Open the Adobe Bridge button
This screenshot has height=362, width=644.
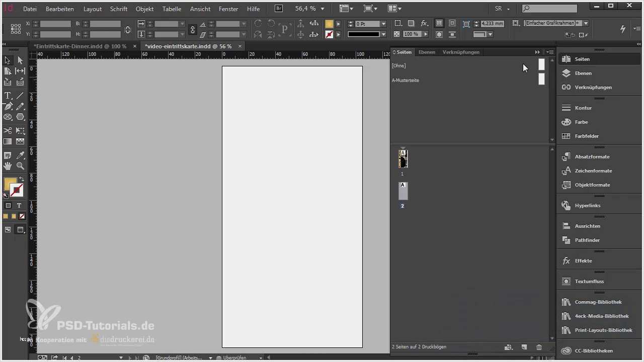click(279, 9)
